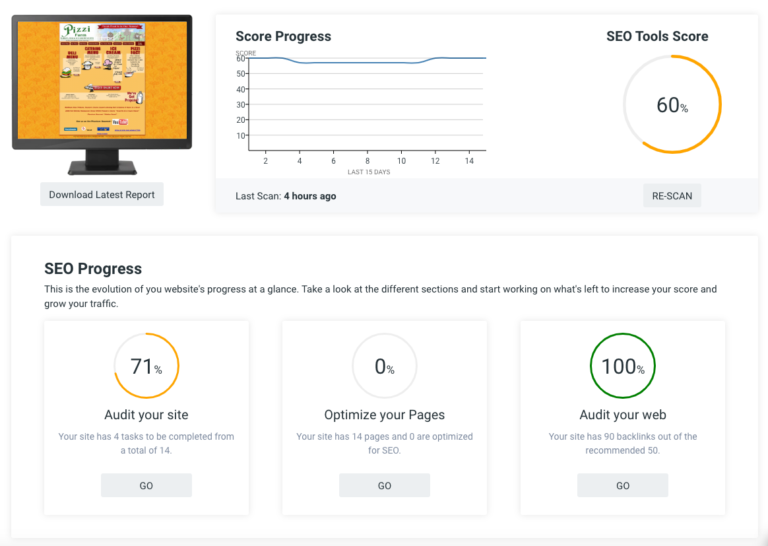The height and width of the screenshot is (546, 768).
Task: Select the Audit your site title
Action: point(146,415)
